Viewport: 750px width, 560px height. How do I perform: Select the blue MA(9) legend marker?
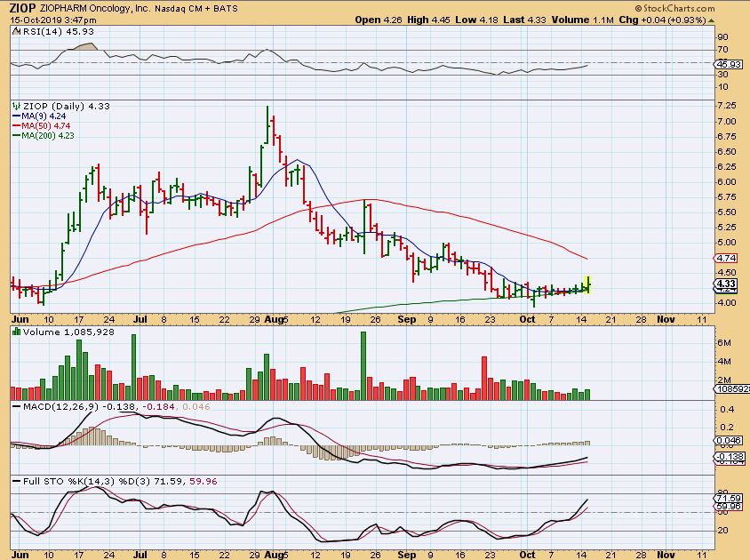click(x=15, y=116)
